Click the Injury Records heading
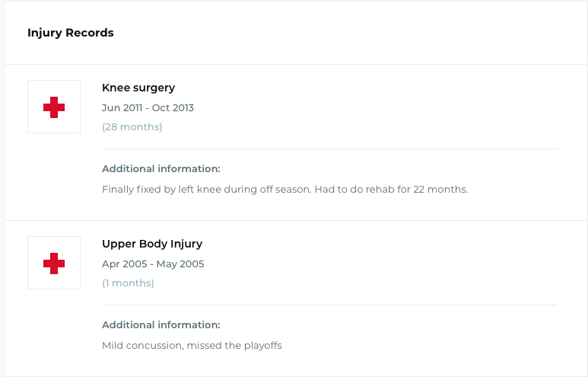This screenshot has width=588, height=377. tap(71, 33)
